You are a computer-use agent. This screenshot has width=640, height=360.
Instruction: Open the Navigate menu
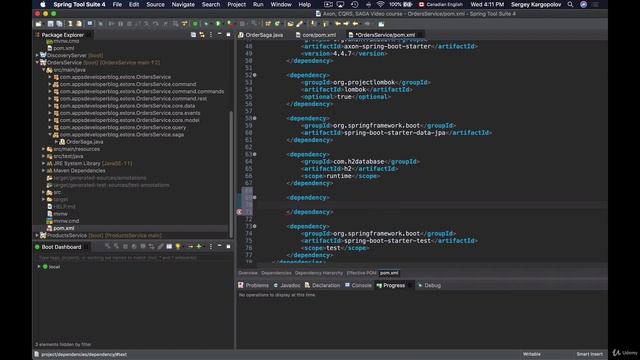point(183,4)
